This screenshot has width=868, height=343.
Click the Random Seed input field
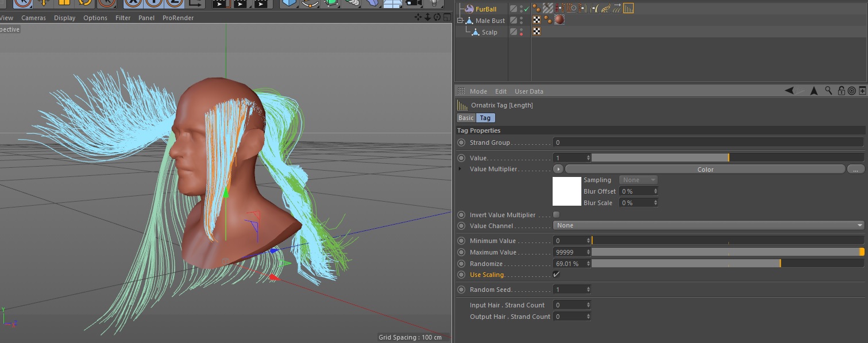click(x=569, y=290)
